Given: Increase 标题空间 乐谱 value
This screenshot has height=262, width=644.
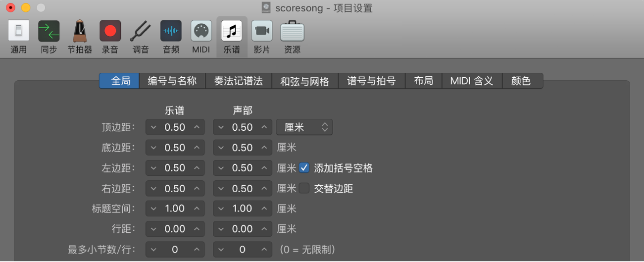Looking at the screenshot, I should point(197,209).
